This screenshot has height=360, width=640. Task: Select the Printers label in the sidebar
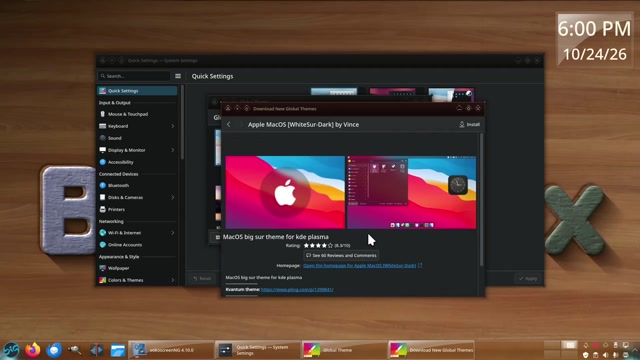[x=116, y=209]
